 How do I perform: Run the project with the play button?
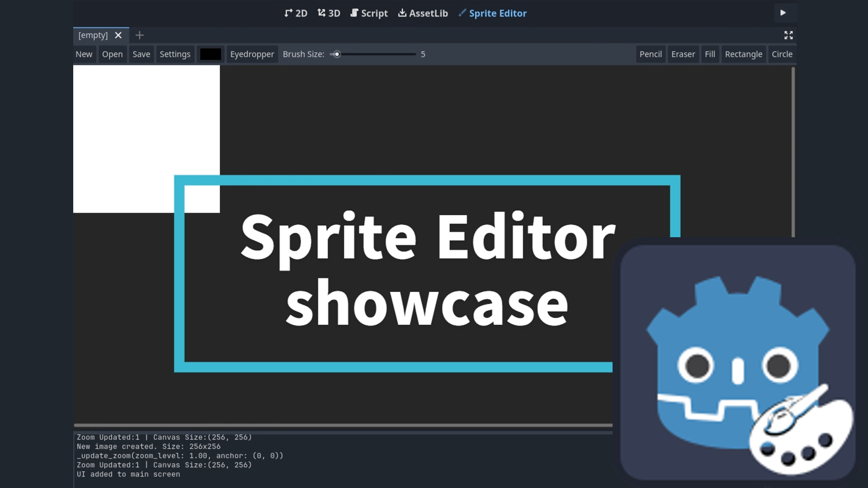coord(783,13)
